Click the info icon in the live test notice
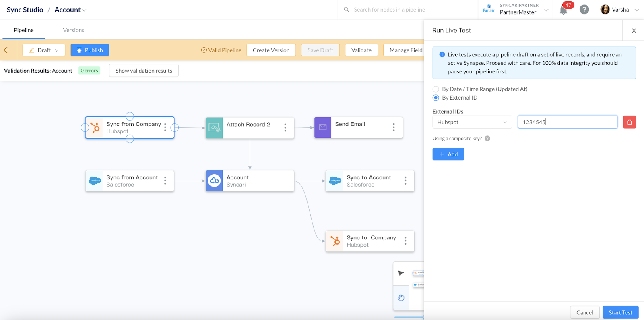 click(442, 54)
